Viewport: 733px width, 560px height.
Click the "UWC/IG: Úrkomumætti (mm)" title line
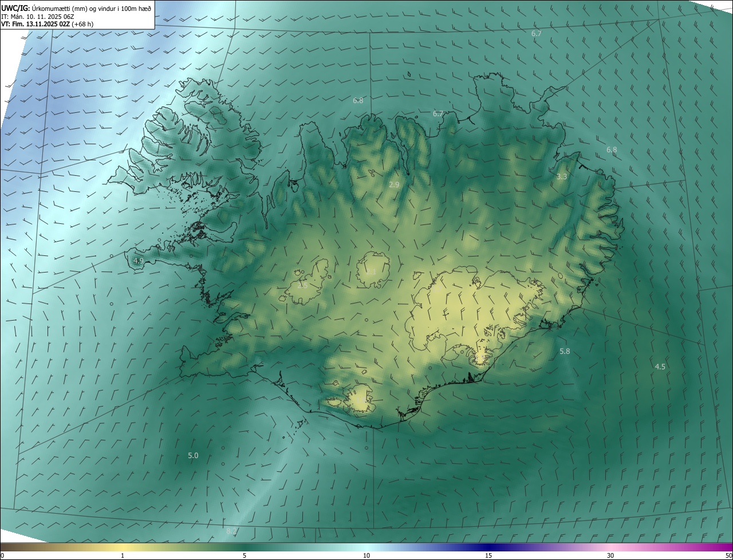click(x=76, y=8)
